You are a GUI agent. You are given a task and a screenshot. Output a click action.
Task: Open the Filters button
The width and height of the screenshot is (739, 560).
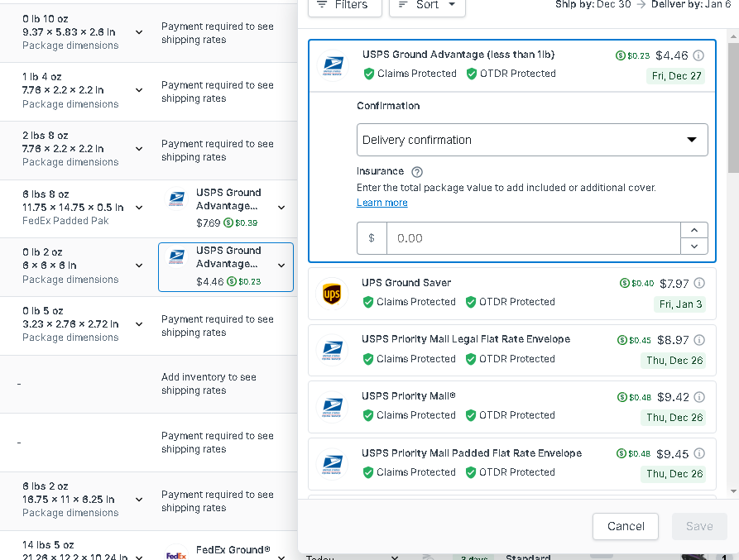pos(344,6)
